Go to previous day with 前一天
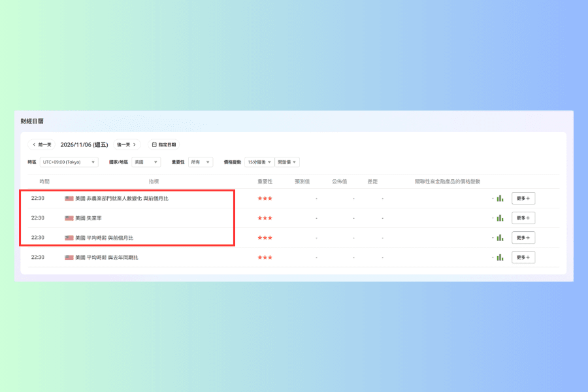588x392 pixels. tap(42, 144)
